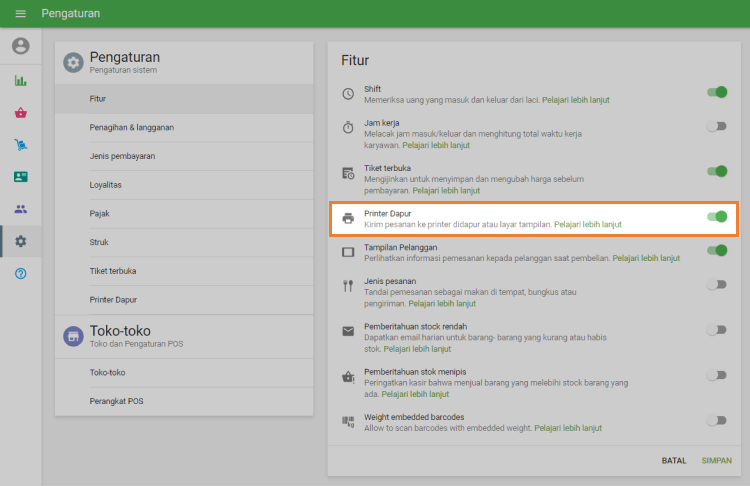Enable Weight embedded barcodes toggle
The width and height of the screenshot is (750, 486).
[x=716, y=420]
